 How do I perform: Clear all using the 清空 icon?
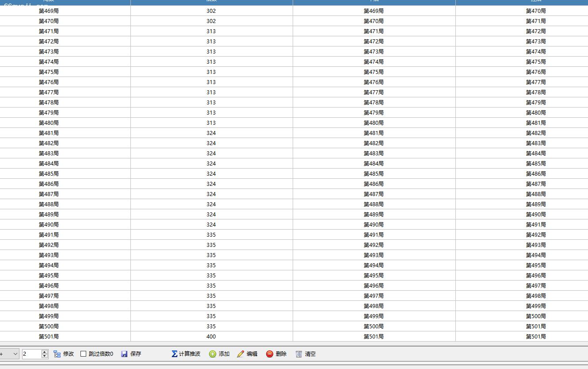(x=305, y=354)
